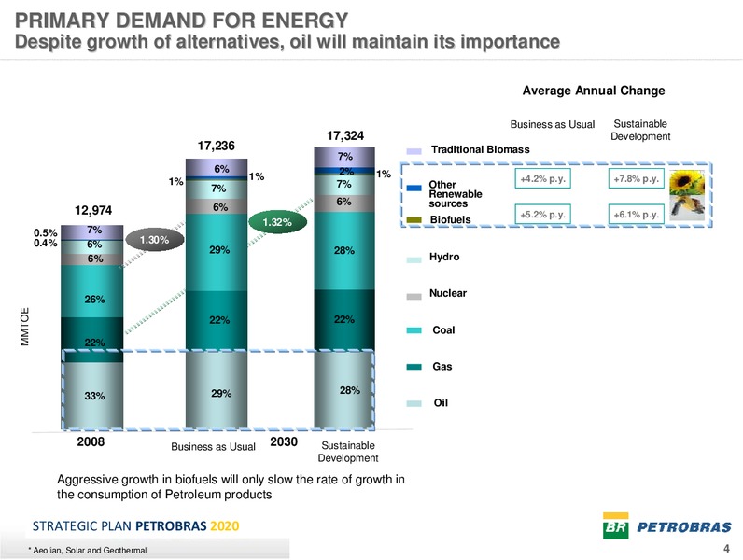Image resolution: width=743 pixels, height=560 pixels.
Task: Click the 26% coal segment of 2008 bar
Action: 92,291
